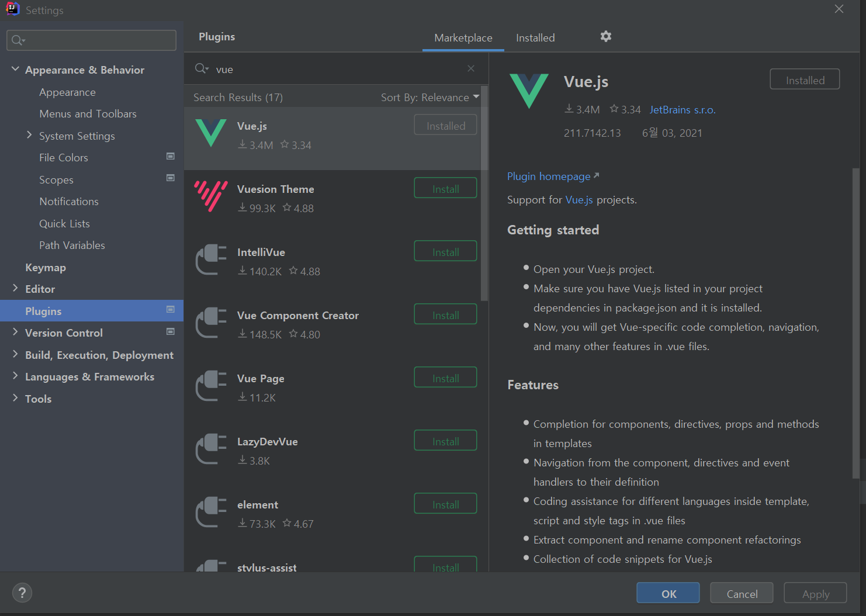Click the large Vue.js logo in details

(529, 91)
